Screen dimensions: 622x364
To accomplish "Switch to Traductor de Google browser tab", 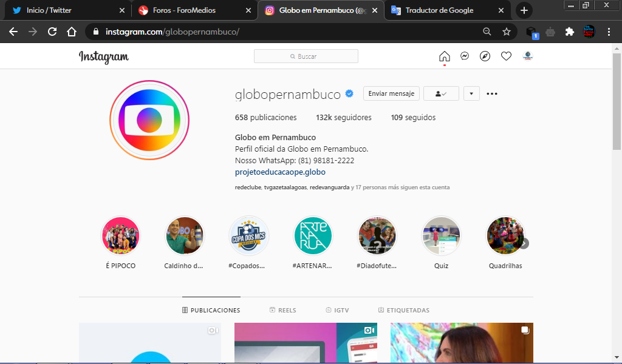I will tap(446, 10).
